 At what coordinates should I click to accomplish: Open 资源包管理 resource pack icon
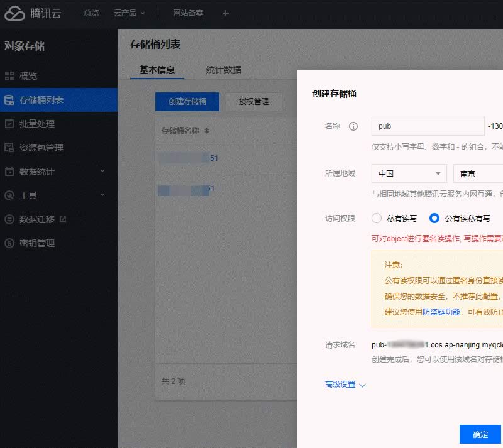(9, 147)
